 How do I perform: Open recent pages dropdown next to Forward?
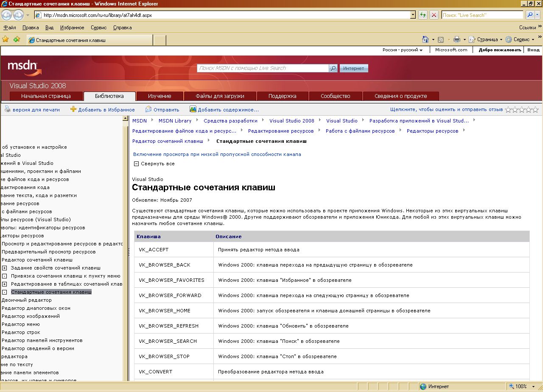click(28, 15)
